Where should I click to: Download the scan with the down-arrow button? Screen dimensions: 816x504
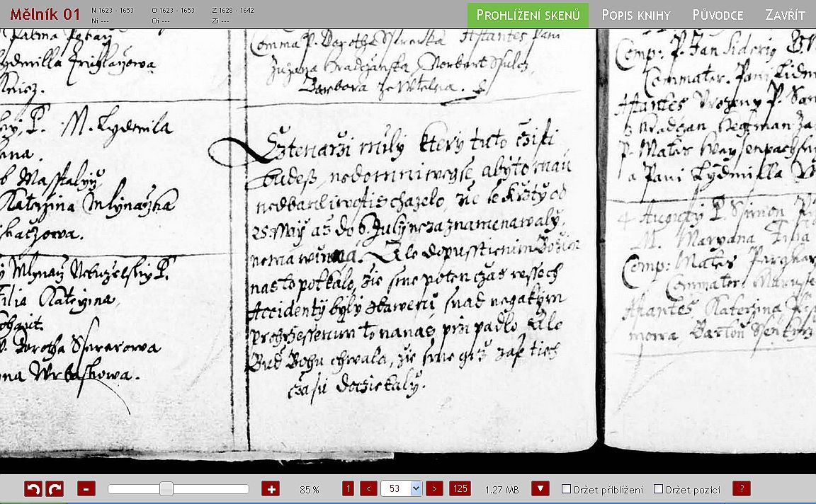(540, 488)
